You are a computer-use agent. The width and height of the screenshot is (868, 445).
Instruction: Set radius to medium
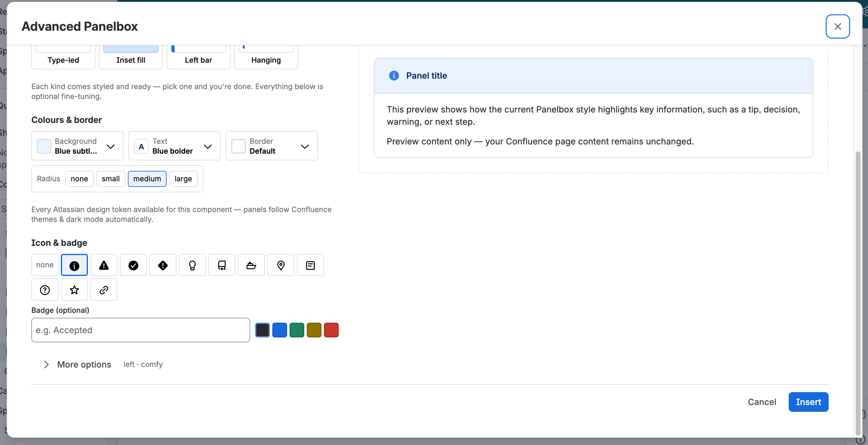click(147, 179)
